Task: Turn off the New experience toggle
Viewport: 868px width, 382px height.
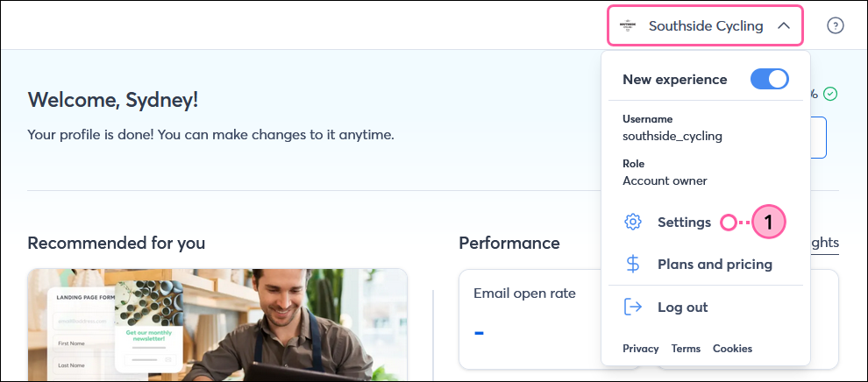Action: [770, 79]
